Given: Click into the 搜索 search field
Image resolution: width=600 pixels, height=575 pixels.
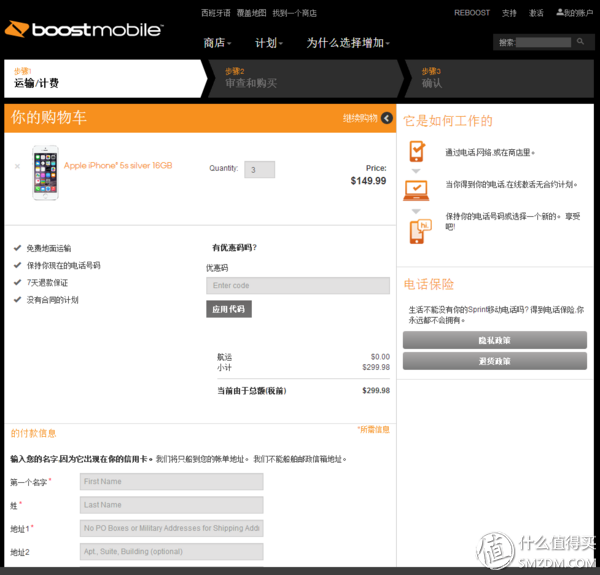Looking at the screenshot, I should tap(543, 42).
